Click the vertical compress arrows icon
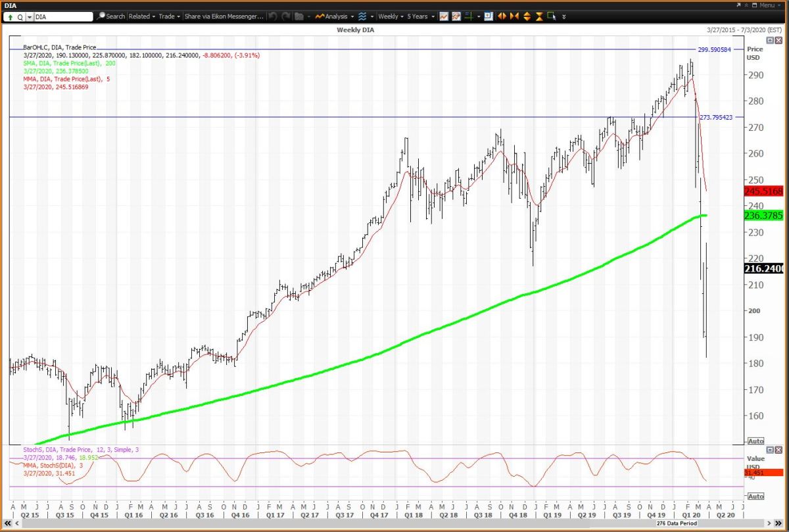The image size is (789, 532). click(539, 16)
